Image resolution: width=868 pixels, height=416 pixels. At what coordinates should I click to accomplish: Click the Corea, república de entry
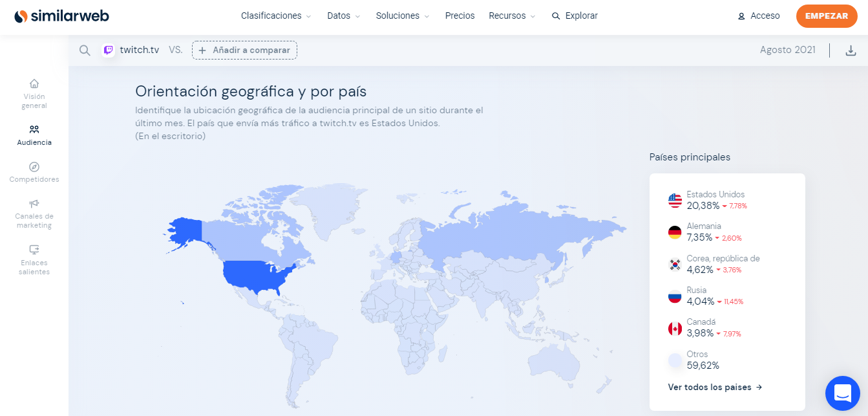point(723,258)
